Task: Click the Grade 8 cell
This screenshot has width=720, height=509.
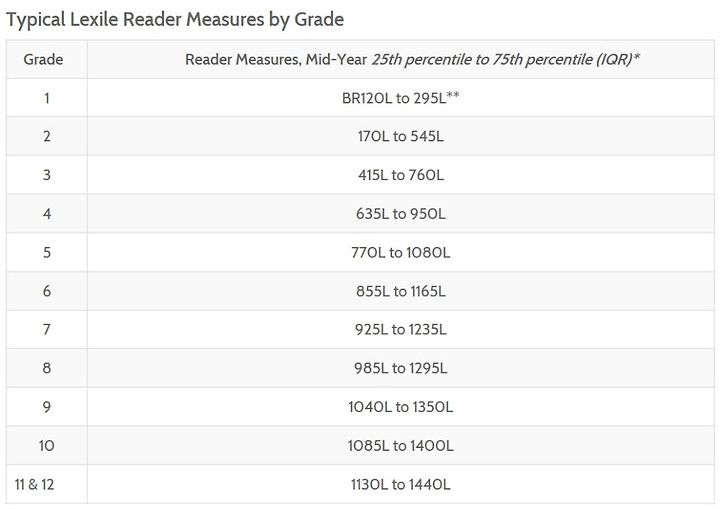Action: 47,368
